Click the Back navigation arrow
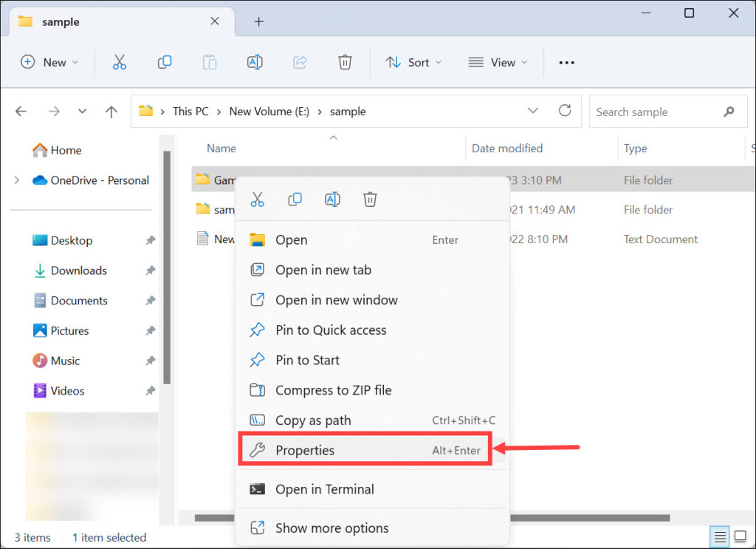The width and height of the screenshot is (756, 549). pyautogui.click(x=21, y=112)
